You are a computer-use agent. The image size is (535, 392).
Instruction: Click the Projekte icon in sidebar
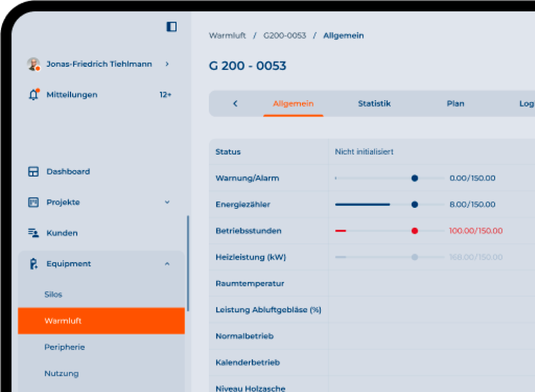pos(33,202)
